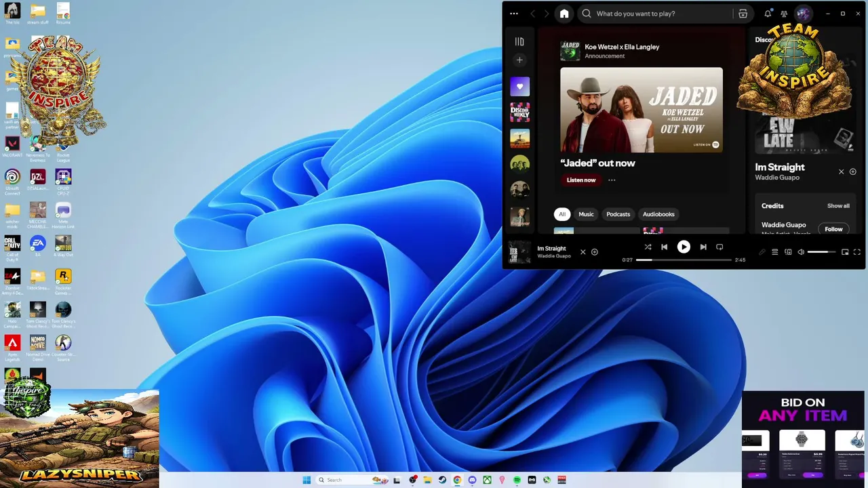Open the Spotify mini player
Screen dimensions: 868x488
845,252
